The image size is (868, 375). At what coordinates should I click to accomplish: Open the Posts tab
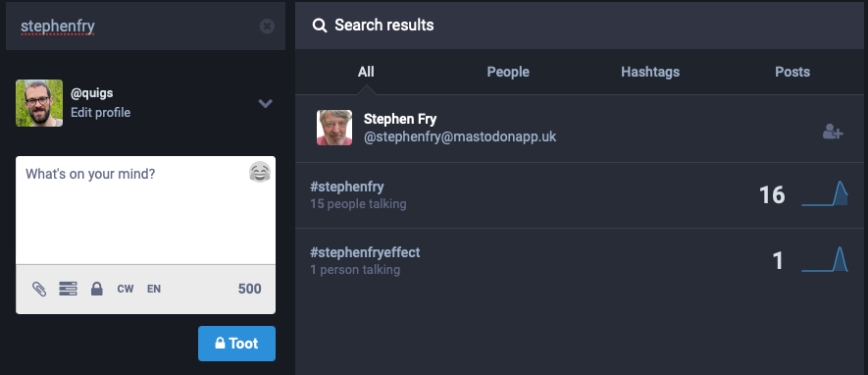pyautogui.click(x=792, y=72)
